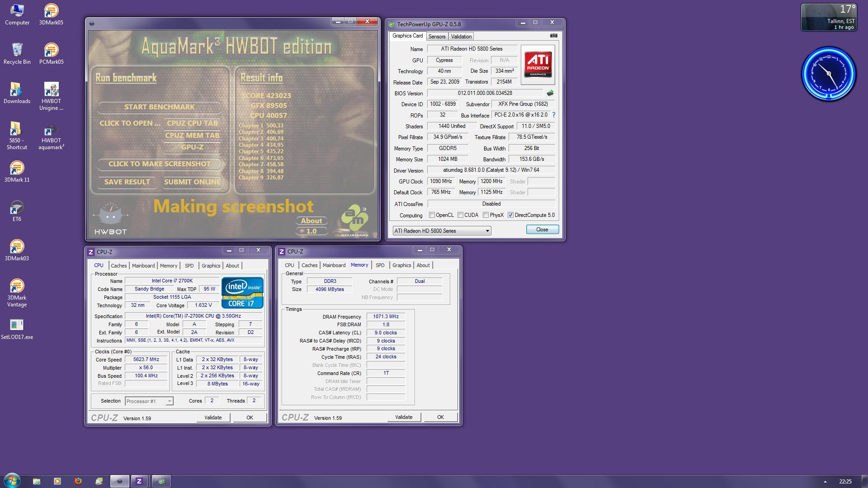Open the Downloads folder icon
Screen dimensions: 868x488
coord(17,93)
